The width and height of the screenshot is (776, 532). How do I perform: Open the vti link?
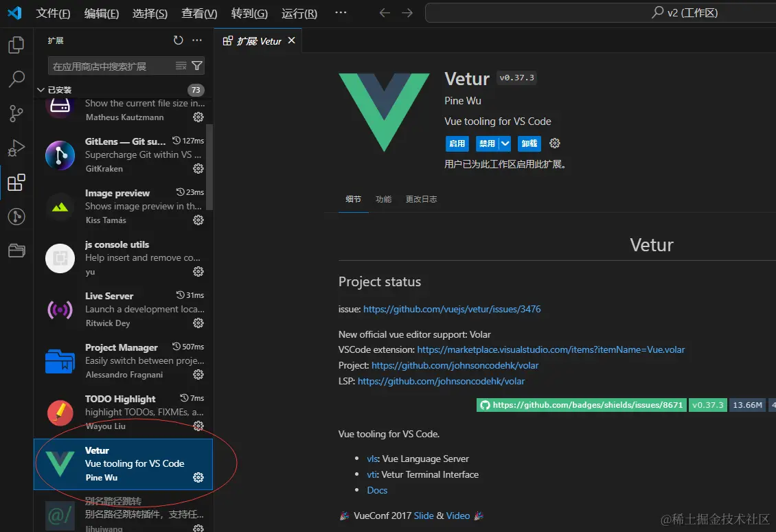pyautogui.click(x=372, y=474)
